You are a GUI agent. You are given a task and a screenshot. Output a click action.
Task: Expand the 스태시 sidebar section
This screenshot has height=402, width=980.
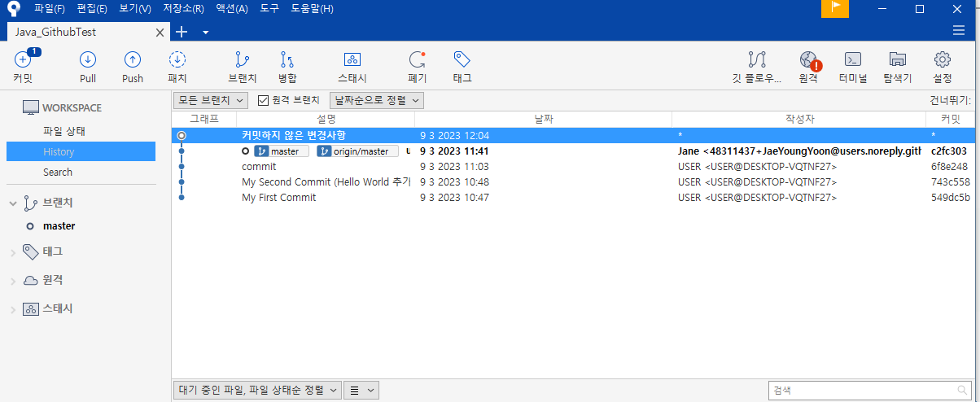(12, 309)
